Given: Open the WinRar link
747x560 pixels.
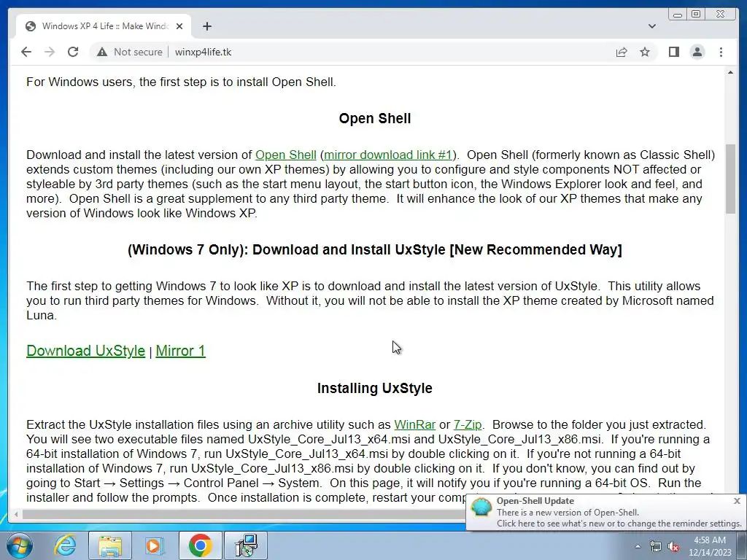Looking at the screenshot, I should [x=415, y=424].
